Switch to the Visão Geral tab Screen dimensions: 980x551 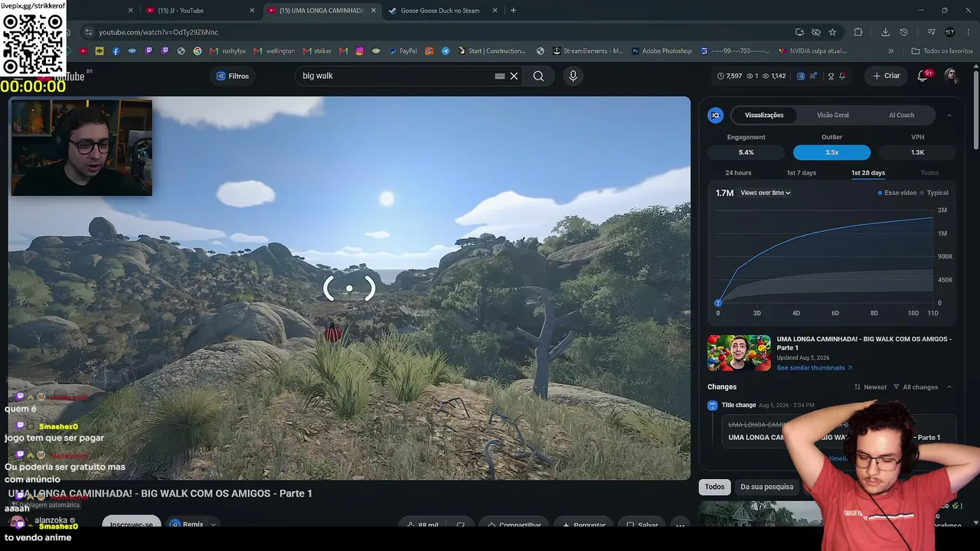[833, 115]
